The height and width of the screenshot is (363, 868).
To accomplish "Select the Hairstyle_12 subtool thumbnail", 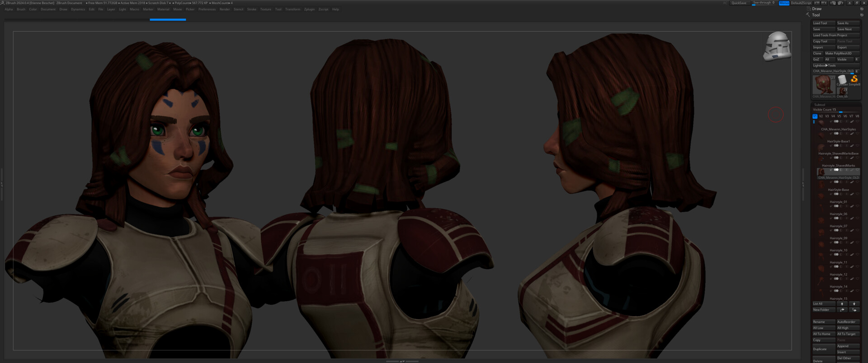I will 821,269.
